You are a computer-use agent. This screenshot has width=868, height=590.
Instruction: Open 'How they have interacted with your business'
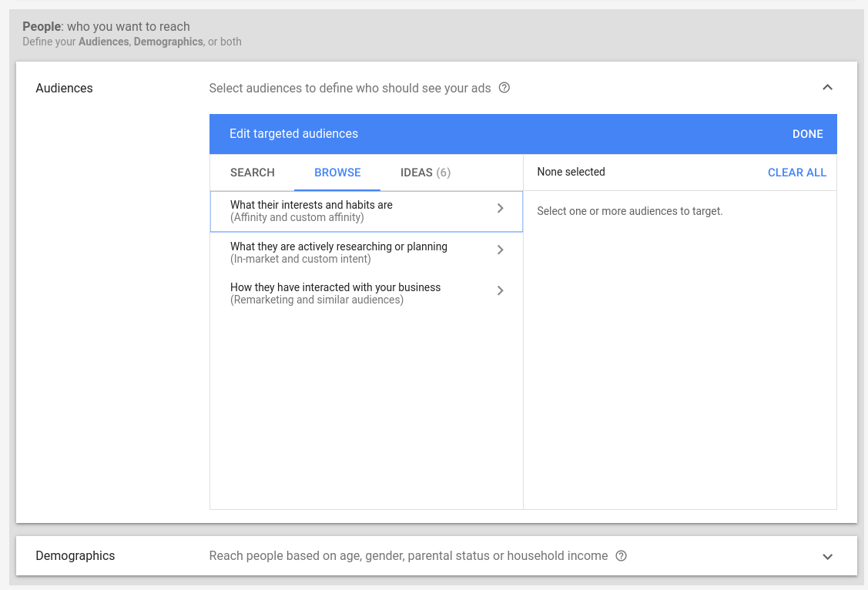pyautogui.click(x=335, y=293)
